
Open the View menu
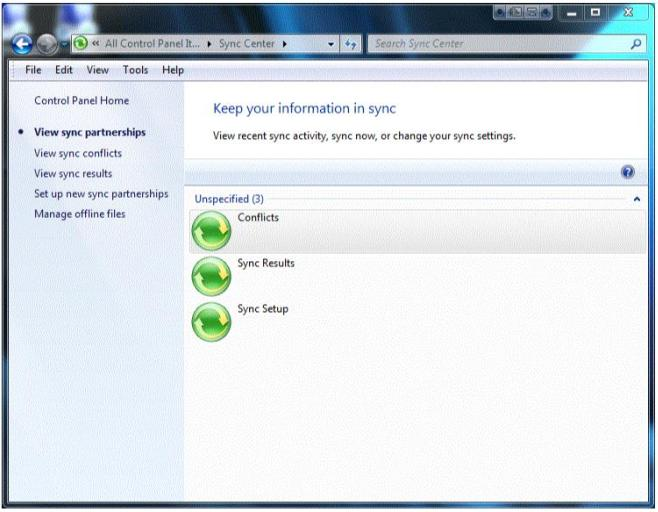tap(97, 70)
